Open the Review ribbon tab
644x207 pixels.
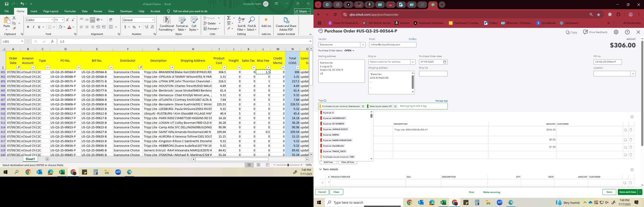[98, 11]
